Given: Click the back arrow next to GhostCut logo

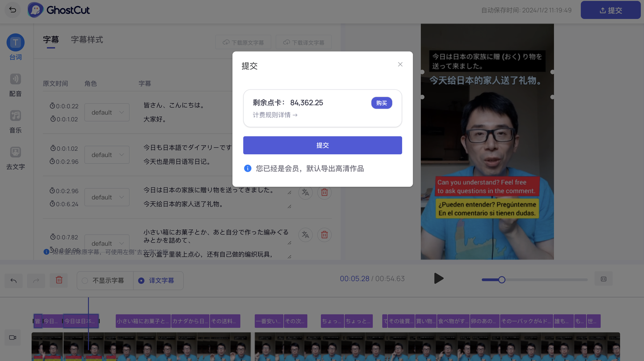Looking at the screenshot, I should tap(13, 10).
